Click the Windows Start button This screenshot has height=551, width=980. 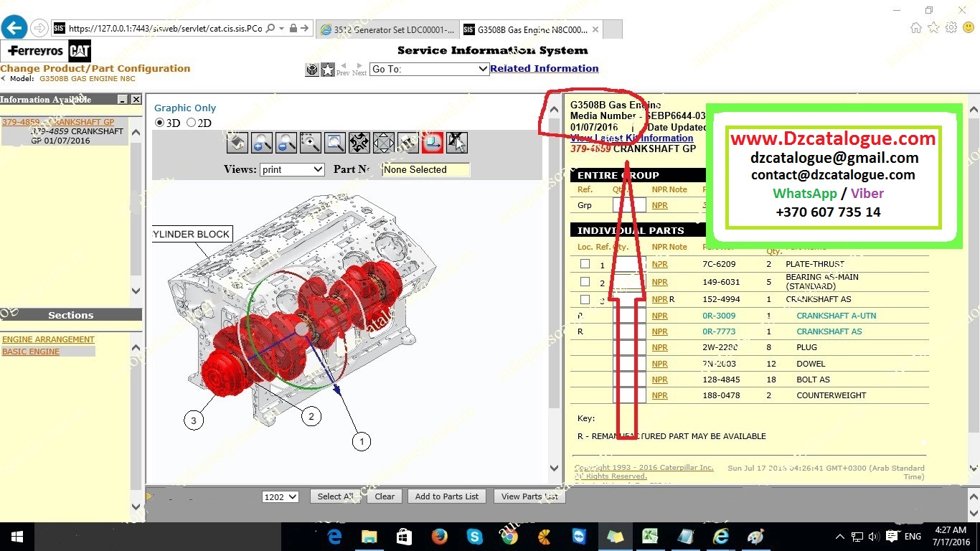pos(17,537)
